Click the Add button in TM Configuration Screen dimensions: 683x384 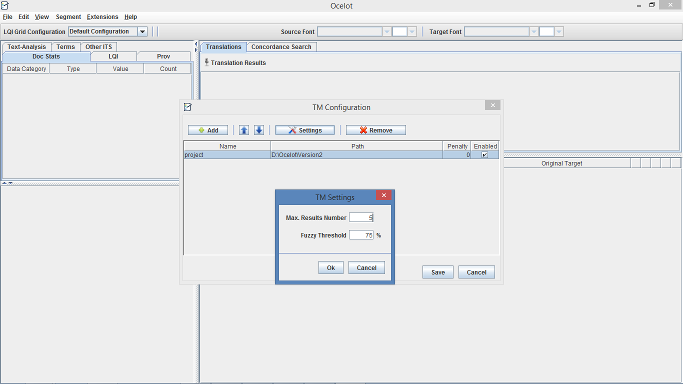208,130
